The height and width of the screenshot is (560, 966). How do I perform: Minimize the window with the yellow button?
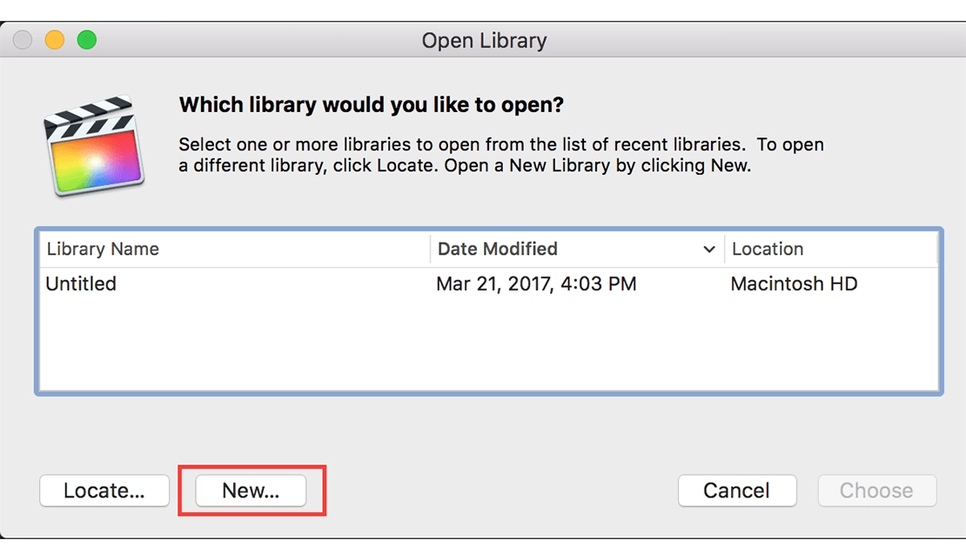55,40
